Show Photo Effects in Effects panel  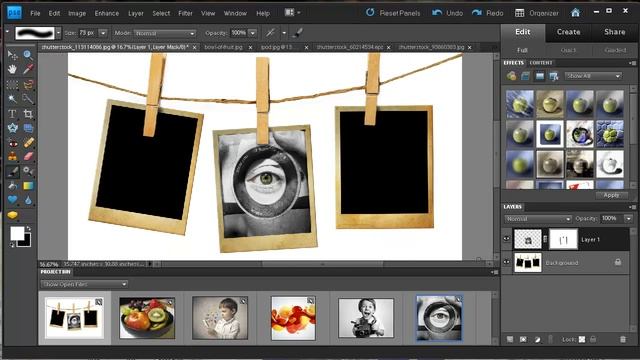[540, 76]
